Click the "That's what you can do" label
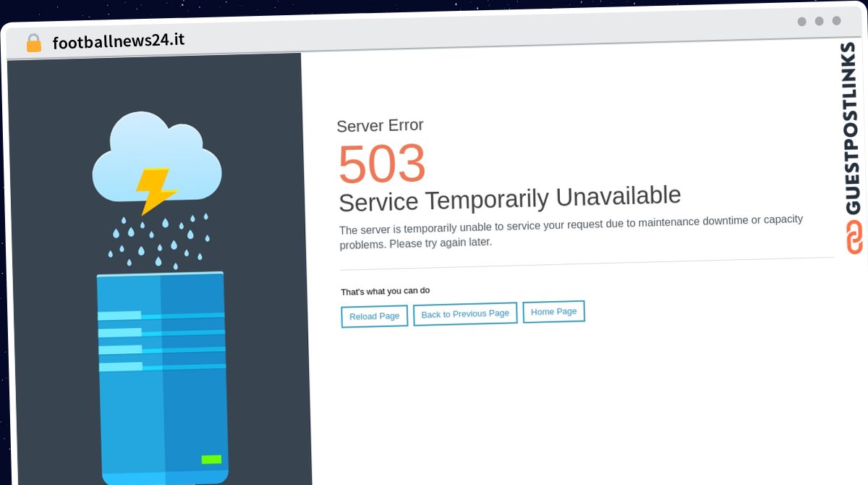This screenshot has height=485, width=868. point(386,291)
